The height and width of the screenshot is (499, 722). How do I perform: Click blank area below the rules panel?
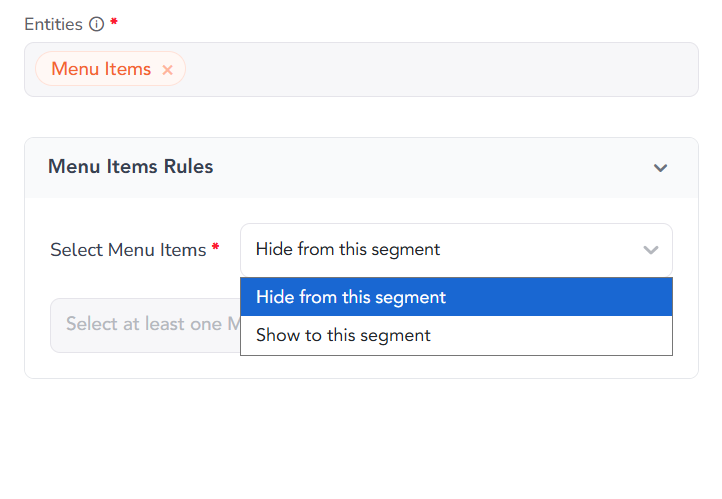[360, 440]
